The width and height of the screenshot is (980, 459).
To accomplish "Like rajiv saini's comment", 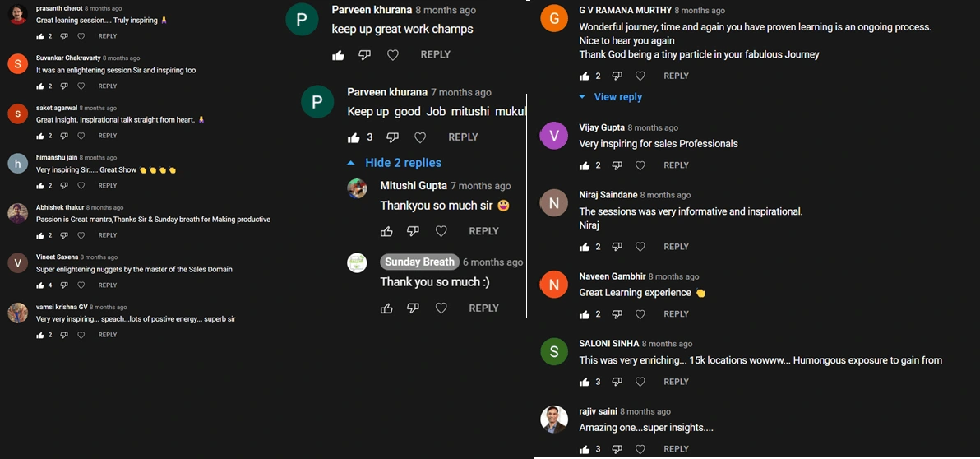I will point(585,449).
